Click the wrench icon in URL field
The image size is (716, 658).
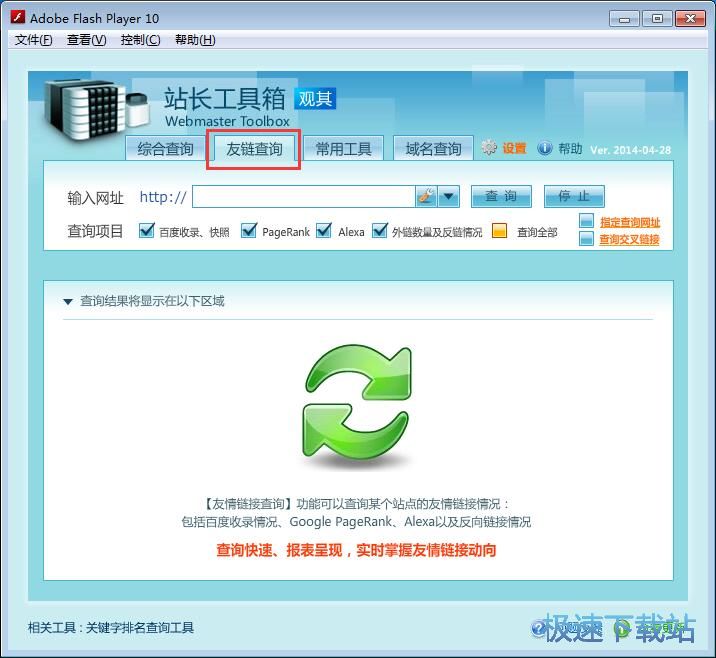426,196
